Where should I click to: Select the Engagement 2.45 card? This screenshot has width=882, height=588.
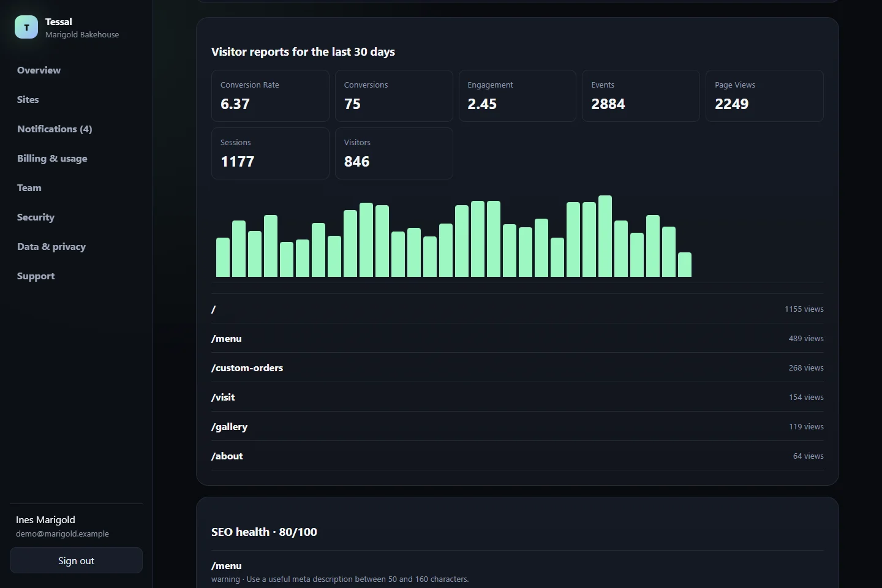pyautogui.click(x=518, y=96)
